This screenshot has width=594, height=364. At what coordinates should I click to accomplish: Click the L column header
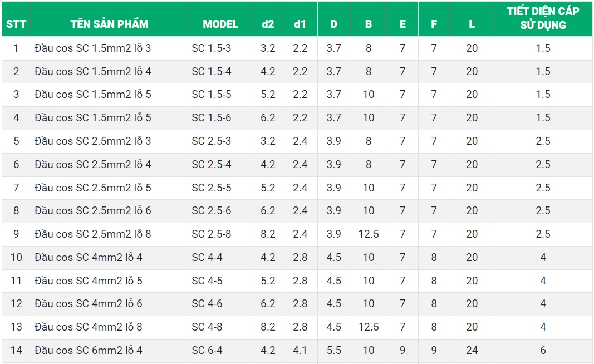(x=472, y=24)
